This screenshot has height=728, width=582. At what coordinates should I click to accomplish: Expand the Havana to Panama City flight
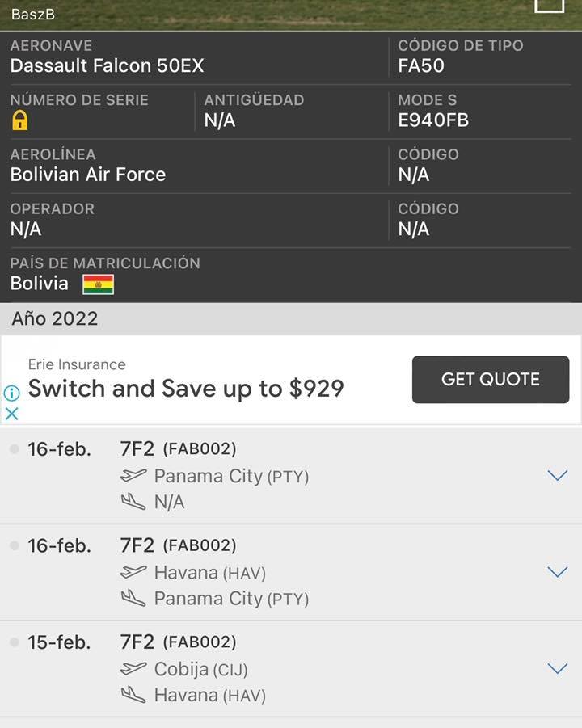coord(557,572)
